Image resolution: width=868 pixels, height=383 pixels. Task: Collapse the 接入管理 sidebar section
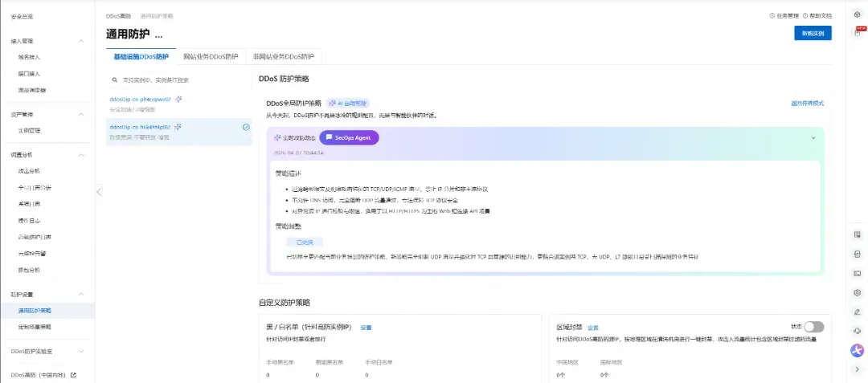tap(80, 41)
